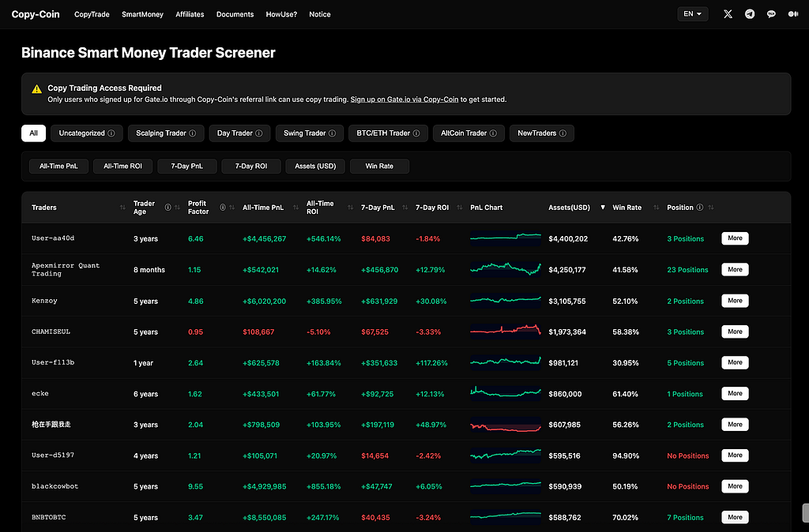The height and width of the screenshot is (532, 809).
Task: Click the 7-Day ROI filter button
Action: (251, 166)
